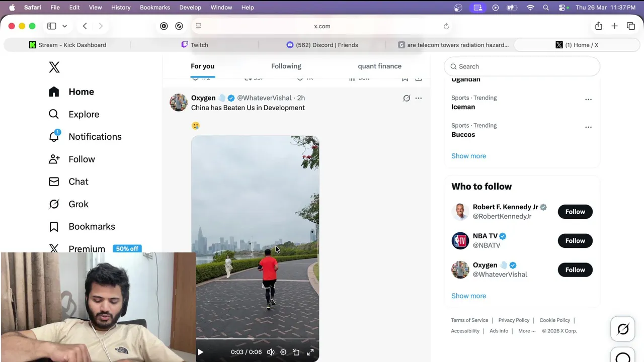
Task: Open Chat from the sidebar
Action: [68, 182]
